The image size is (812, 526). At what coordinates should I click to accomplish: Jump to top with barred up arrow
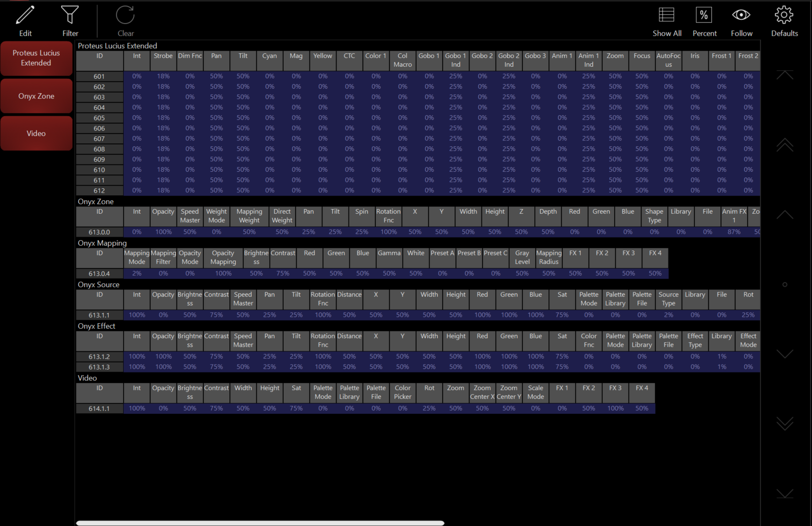pyautogui.click(x=785, y=75)
